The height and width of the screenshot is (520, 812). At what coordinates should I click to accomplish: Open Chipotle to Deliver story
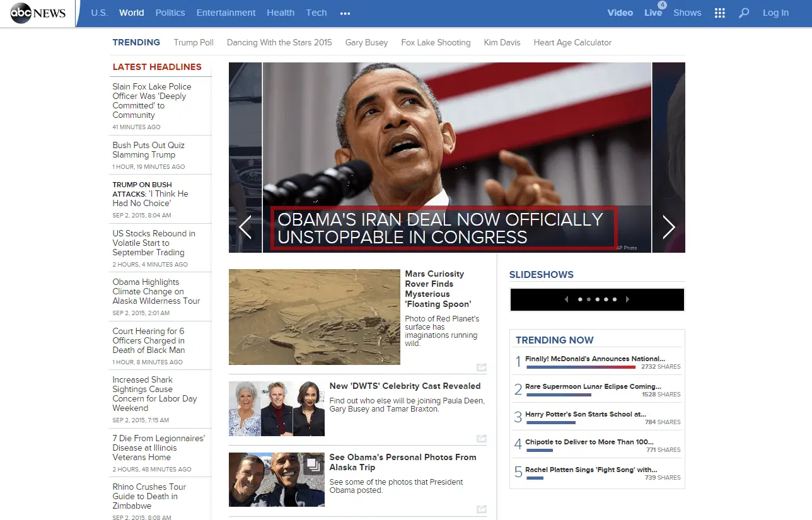pyautogui.click(x=589, y=442)
